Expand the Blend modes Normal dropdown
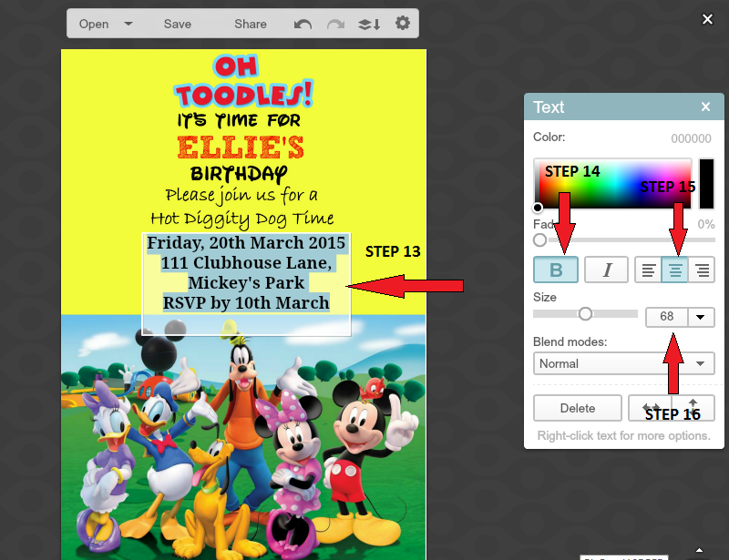Screen dimensions: 729x560 [624, 363]
